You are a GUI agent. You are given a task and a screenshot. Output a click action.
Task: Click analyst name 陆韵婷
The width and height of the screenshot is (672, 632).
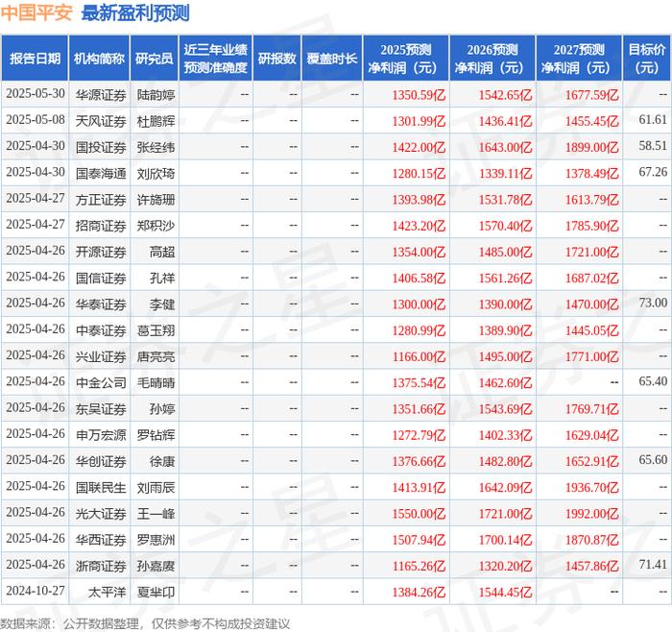[x=156, y=95]
